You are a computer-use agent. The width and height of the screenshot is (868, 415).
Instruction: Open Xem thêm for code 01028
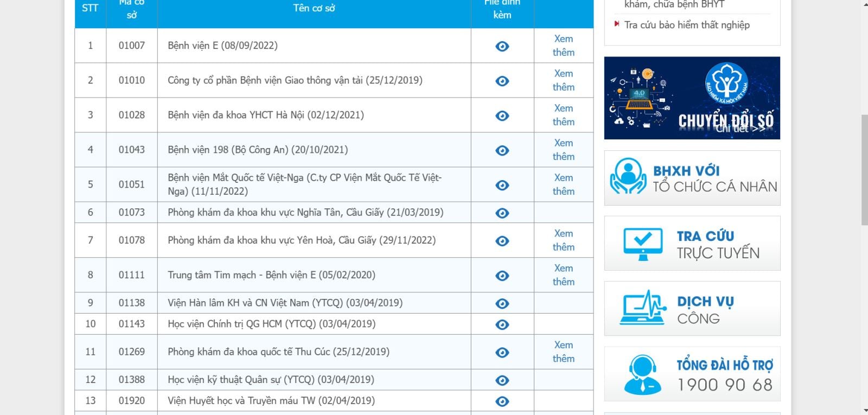coord(564,115)
